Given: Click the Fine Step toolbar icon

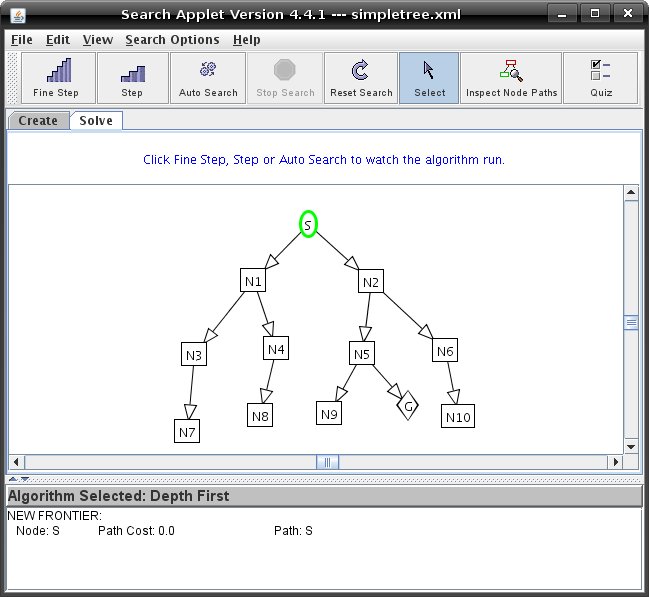Looking at the screenshot, I should click(x=56, y=78).
